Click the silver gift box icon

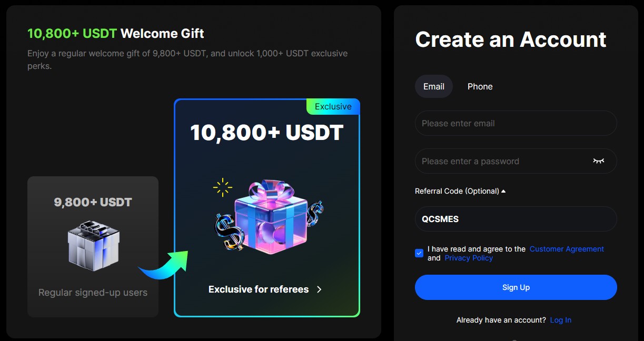tap(93, 246)
